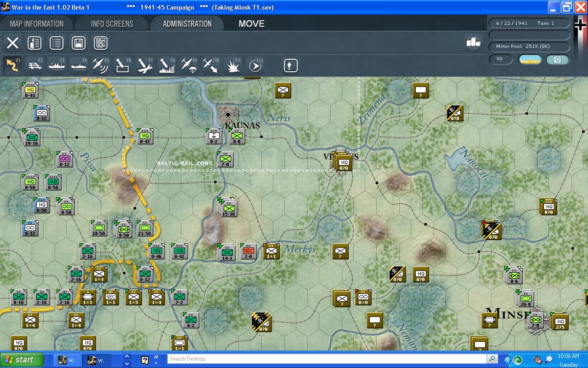Open the grid-pattern administration icon
The image size is (588, 368).
tap(101, 43)
